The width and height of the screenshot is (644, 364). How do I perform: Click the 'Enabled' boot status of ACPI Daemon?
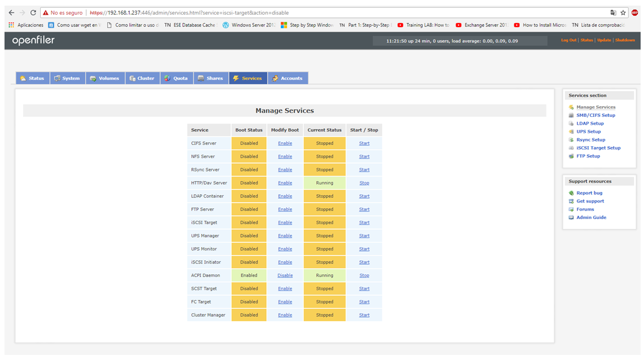pos(249,275)
